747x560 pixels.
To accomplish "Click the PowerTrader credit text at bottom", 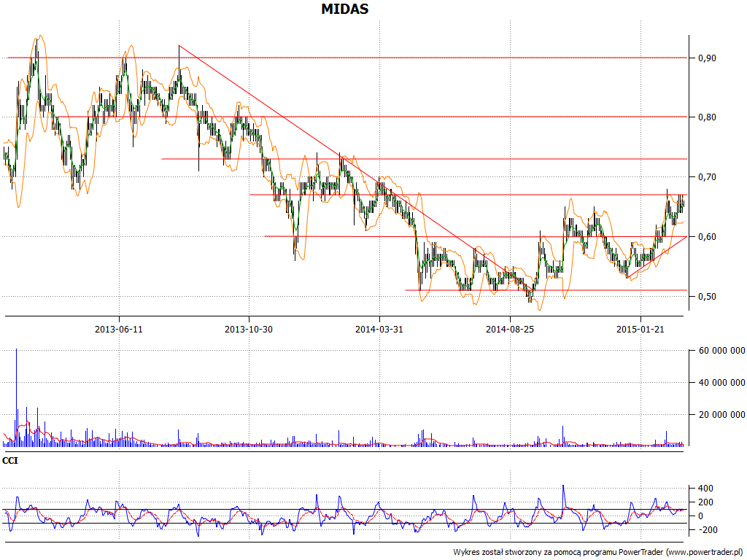I will (600, 553).
